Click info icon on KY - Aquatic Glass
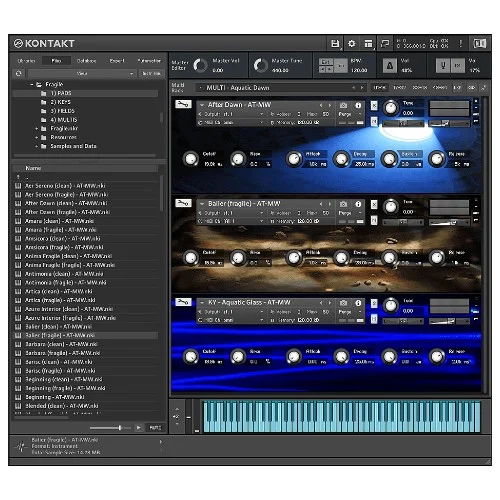 coord(358,303)
